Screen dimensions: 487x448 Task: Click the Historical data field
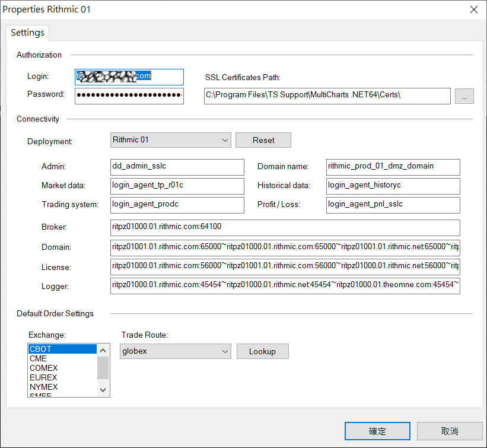pyautogui.click(x=393, y=186)
